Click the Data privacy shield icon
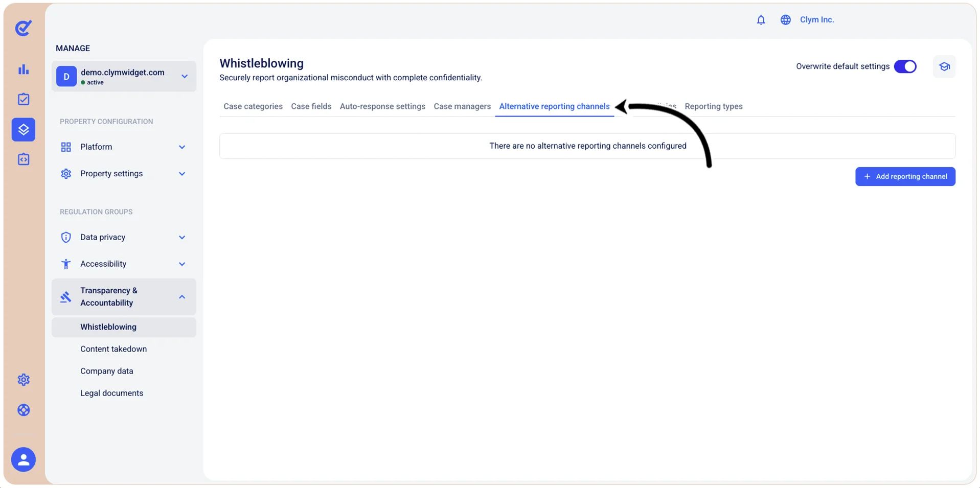The height and width of the screenshot is (488, 980). 66,237
